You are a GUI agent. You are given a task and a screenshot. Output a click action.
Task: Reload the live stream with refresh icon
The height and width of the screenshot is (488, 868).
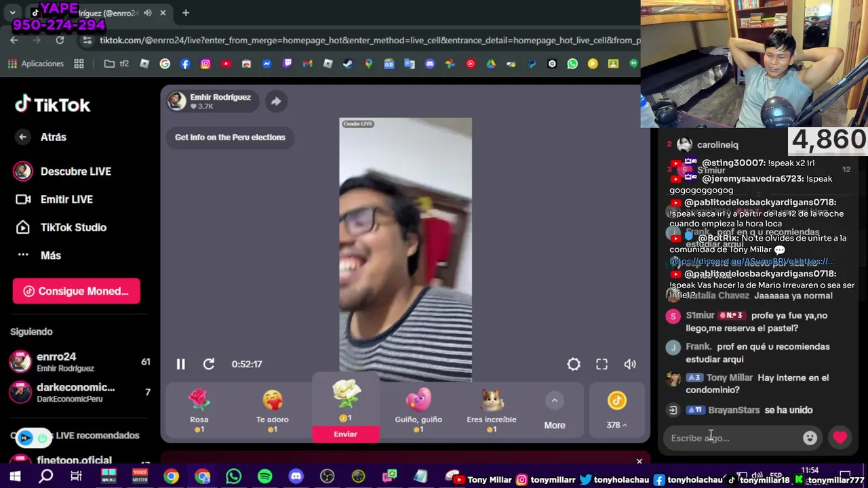click(x=208, y=364)
